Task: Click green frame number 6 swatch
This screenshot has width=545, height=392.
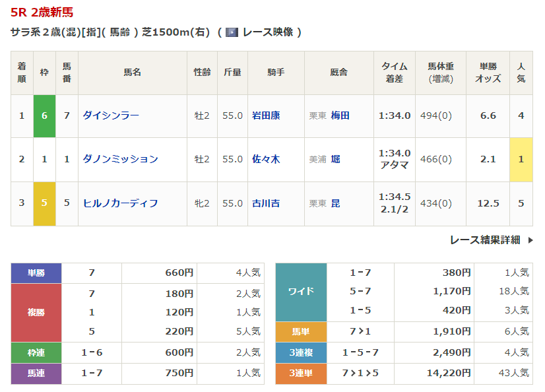Action: point(44,115)
